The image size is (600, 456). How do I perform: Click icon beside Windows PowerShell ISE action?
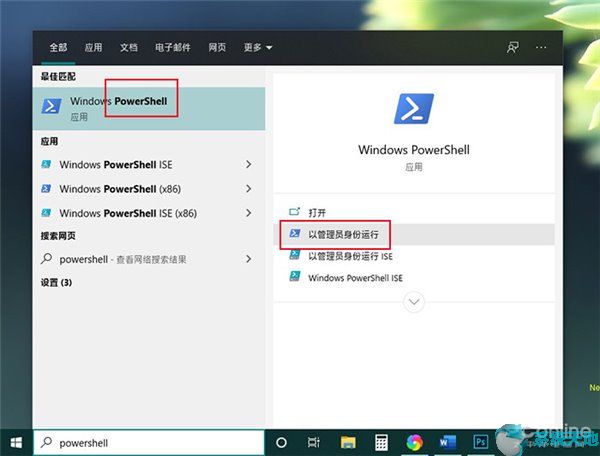pyautogui.click(x=295, y=276)
